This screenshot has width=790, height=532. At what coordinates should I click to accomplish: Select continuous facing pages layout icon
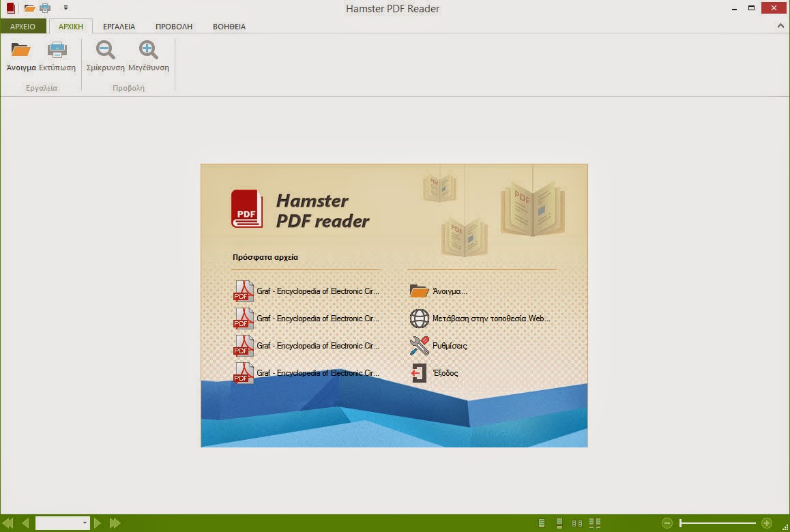point(595,523)
